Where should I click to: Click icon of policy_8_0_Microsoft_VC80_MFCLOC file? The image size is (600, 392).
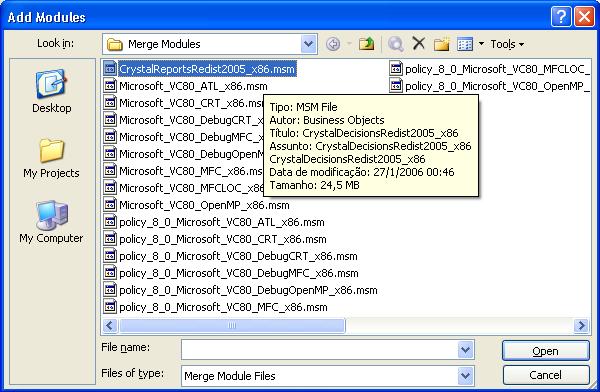(396, 69)
